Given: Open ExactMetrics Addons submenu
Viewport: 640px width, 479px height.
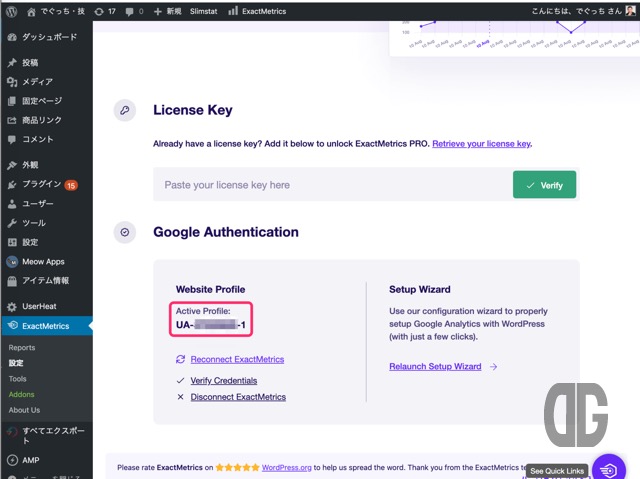Looking at the screenshot, I should [x=22, y=394].
